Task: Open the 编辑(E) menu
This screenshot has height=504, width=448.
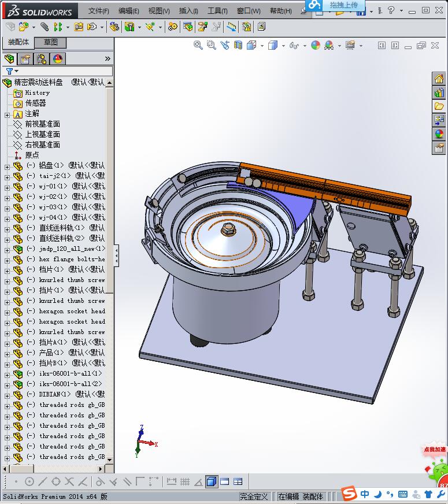Action: pos(128,11)
